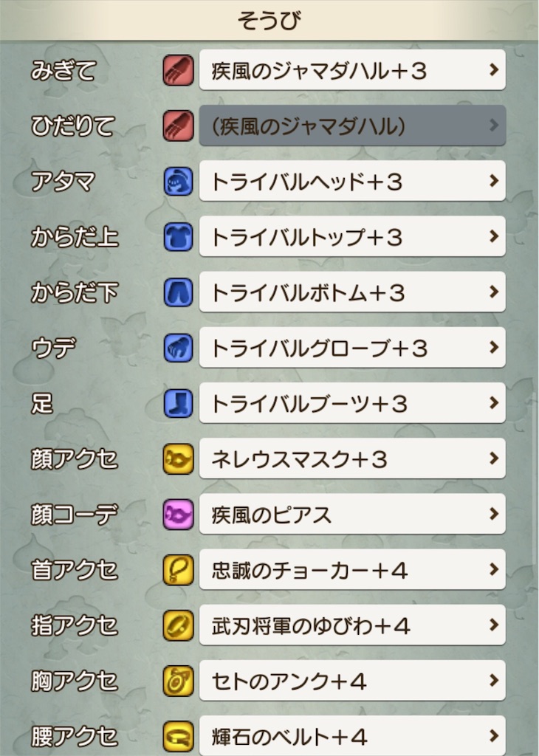Open the 胸アクセ entry with the right arrow
Image resolution: width=539 pixels, height=756 pixels.
[492, 681]
